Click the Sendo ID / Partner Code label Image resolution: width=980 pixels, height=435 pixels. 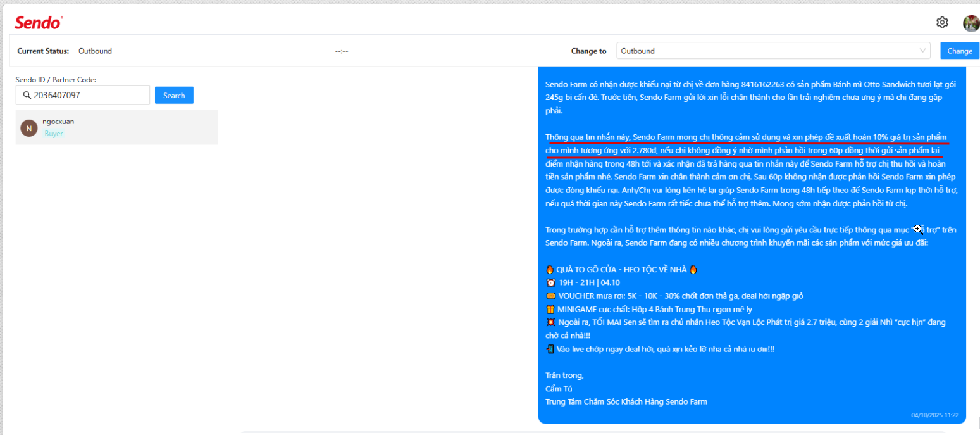[x=56, y=80]
